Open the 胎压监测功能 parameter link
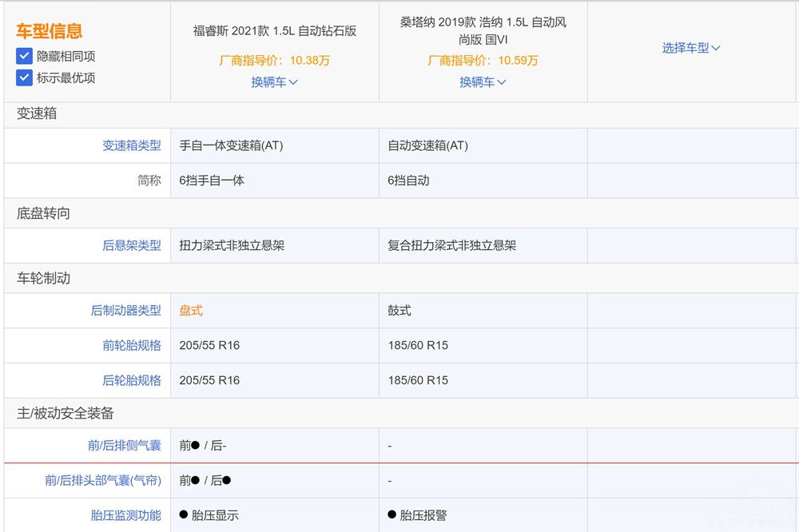The image size is (799, 532). click(125, 515)
